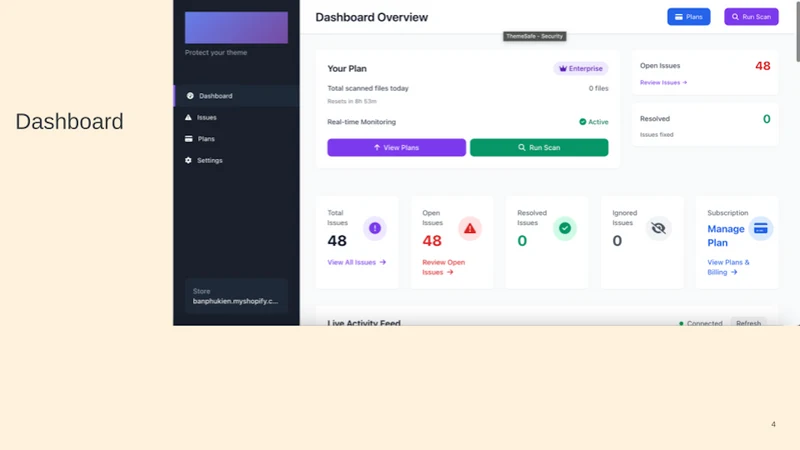Screen dimensions: 800x450
Task: Click the magnifier icon on green Run Scan
Action: [521, 147]
